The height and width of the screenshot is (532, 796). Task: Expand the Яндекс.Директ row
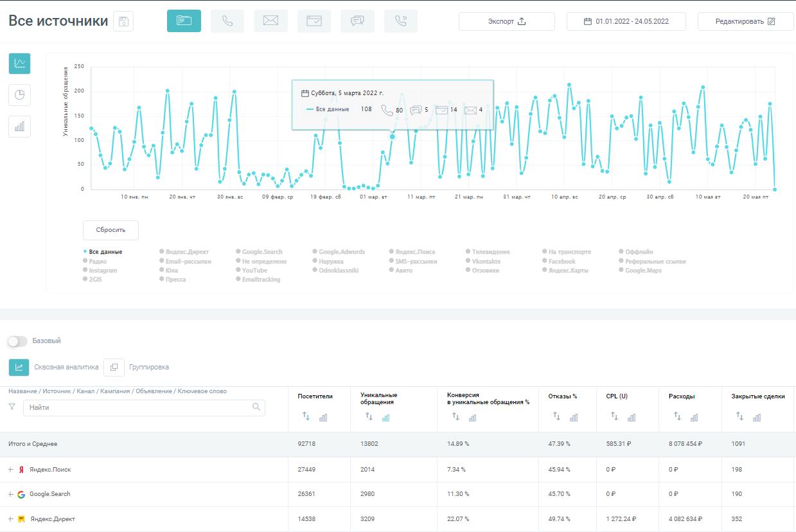(11, 519)
